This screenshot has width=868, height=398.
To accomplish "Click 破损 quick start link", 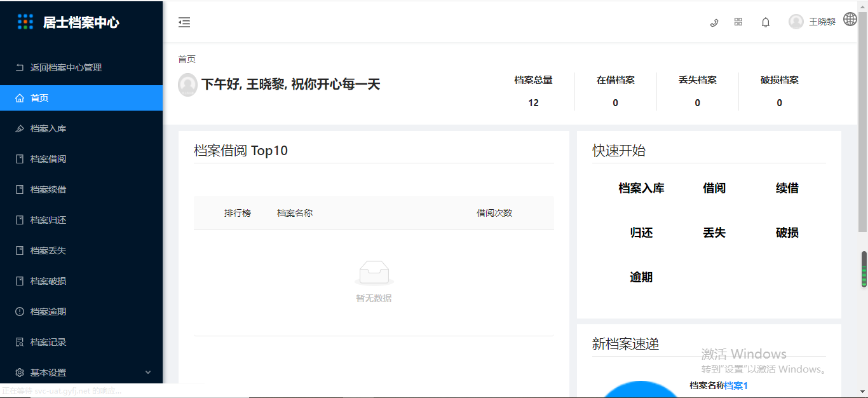I will coord(787,233).
